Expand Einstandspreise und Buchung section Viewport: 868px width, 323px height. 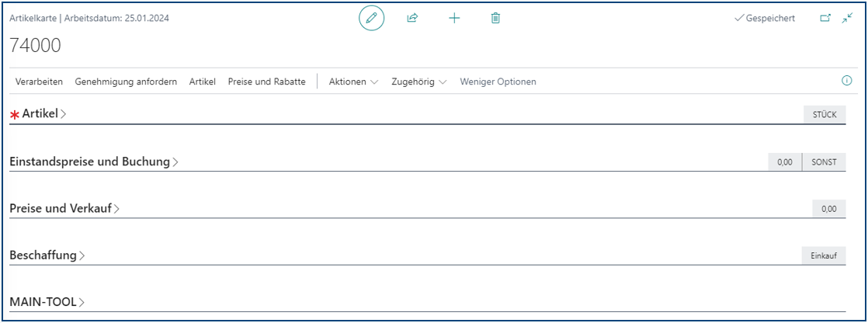[x=94, y=161]
